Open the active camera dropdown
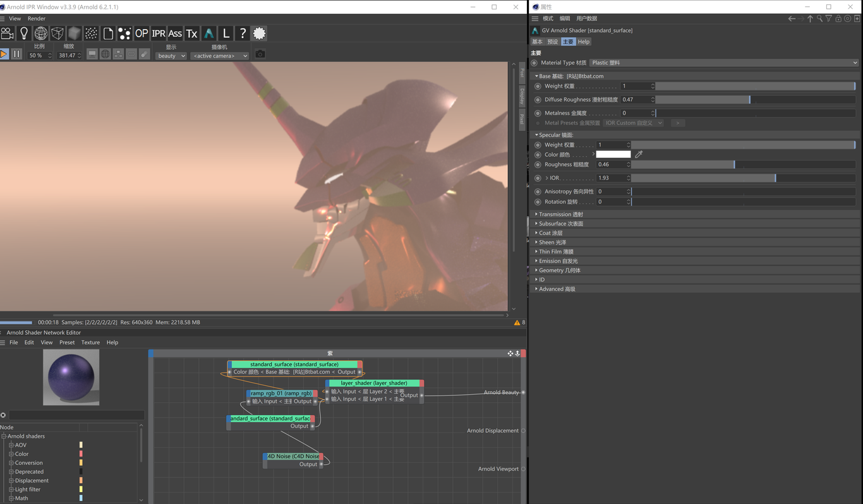The height and width of the screenshot is (504, 863). tap(220, 56)
